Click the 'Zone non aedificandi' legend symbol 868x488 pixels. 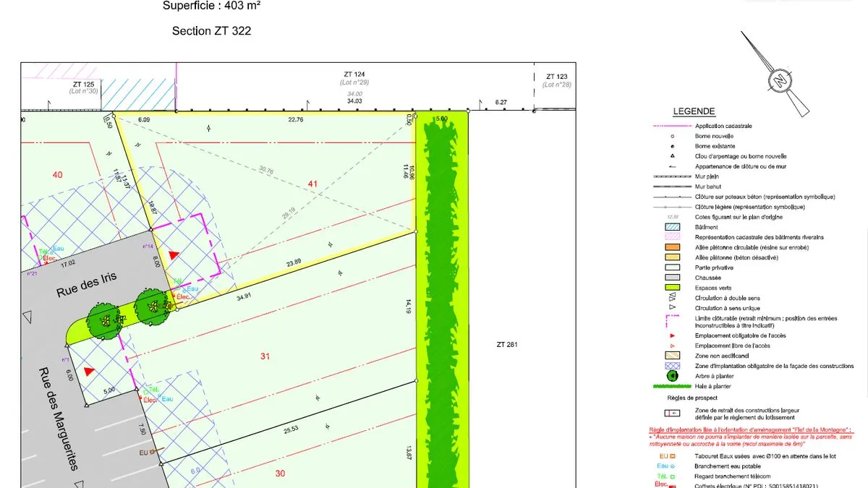(671, 356)
